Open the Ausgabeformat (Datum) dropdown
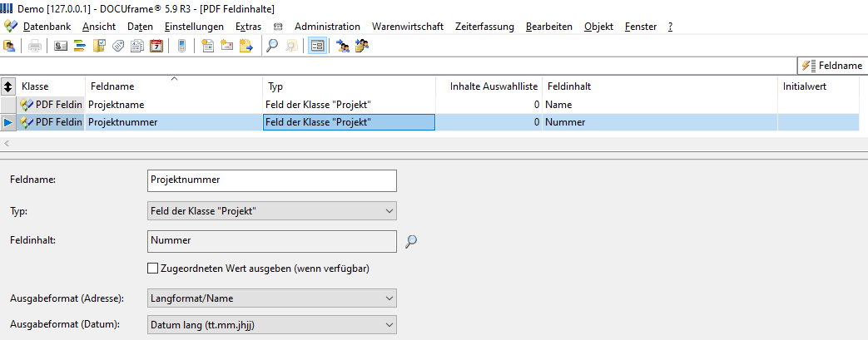This screenshot has width=868, height=340. coord(272,325)
